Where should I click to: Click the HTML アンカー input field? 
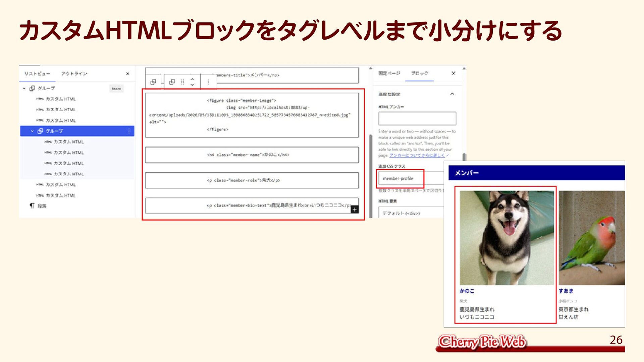[417, 119]
